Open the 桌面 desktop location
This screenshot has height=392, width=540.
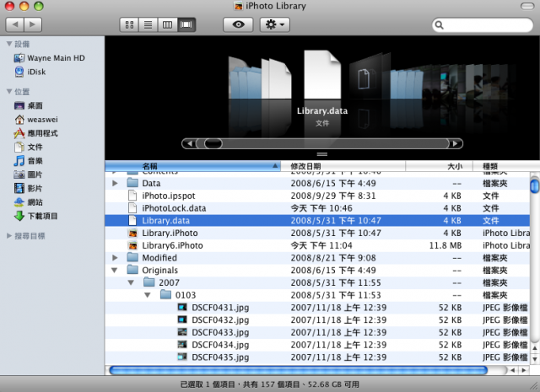click(x=28, y=105)
